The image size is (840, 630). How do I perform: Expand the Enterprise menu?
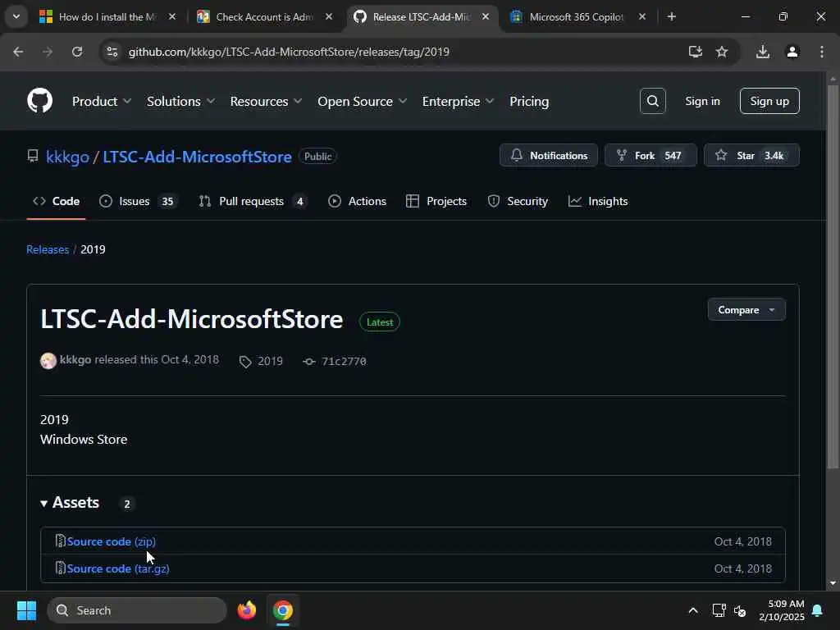458,101
